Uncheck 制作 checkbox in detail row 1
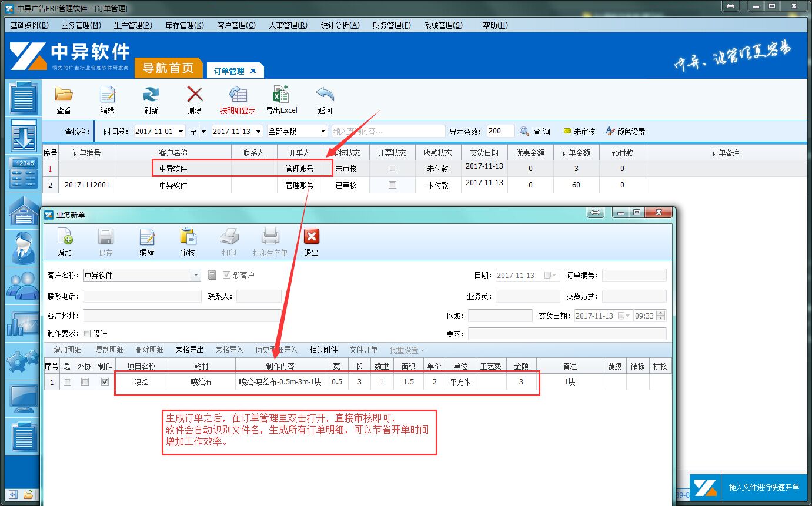The width and height of the screenshot is (812, 506). (105, 382)
